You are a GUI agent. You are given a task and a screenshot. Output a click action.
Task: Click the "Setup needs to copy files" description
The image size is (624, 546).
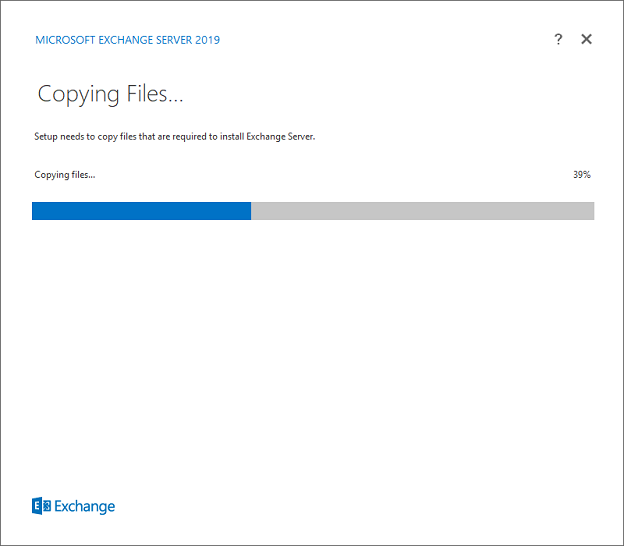pos(175,137)
